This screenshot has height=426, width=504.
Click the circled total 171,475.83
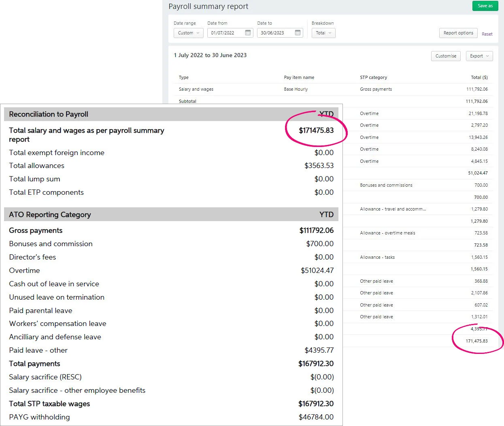pos(477,341)
